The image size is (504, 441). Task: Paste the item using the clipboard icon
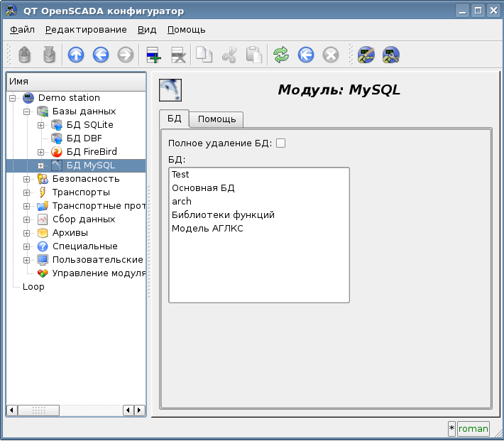[254, 55]
